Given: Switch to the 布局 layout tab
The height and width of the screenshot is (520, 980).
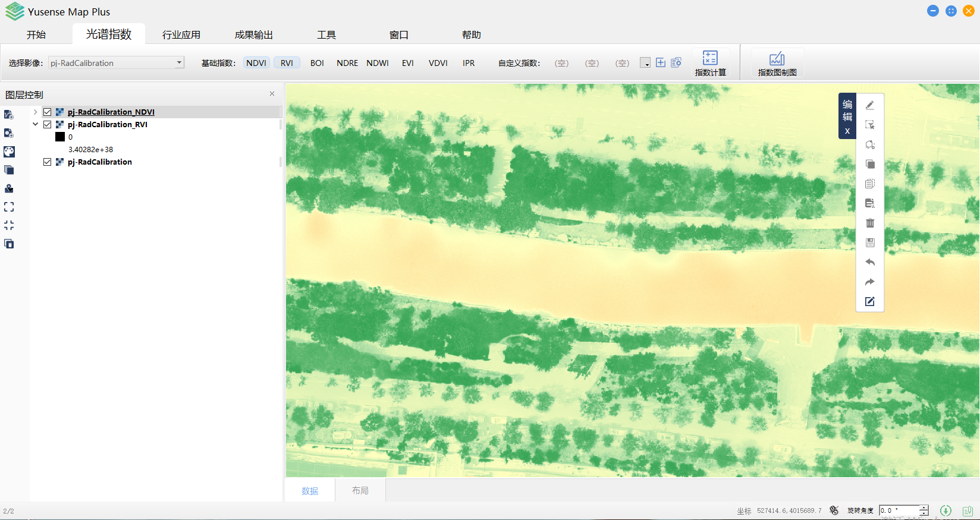Looking at the screenshot, I should (360, 490).
